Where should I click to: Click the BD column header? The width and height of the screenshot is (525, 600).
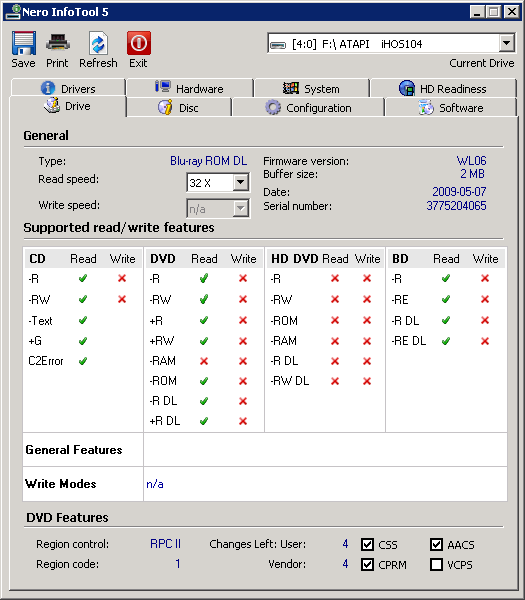tap(400, 259)
